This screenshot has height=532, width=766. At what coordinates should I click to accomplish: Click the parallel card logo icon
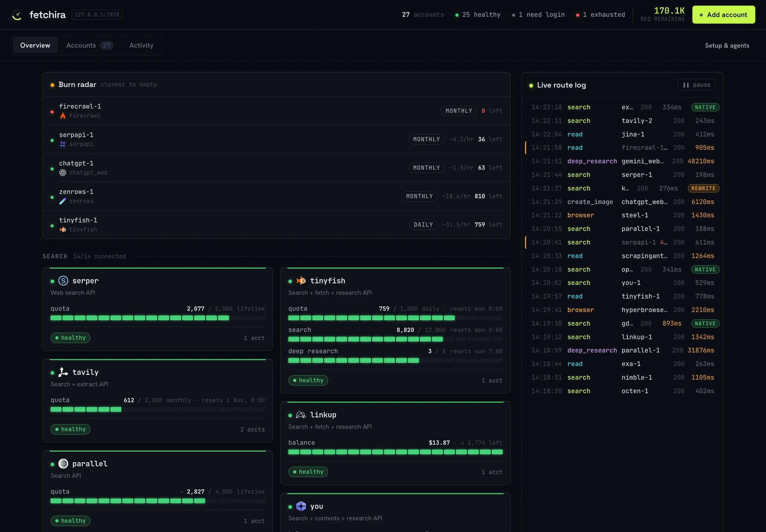tap(63, 464)
